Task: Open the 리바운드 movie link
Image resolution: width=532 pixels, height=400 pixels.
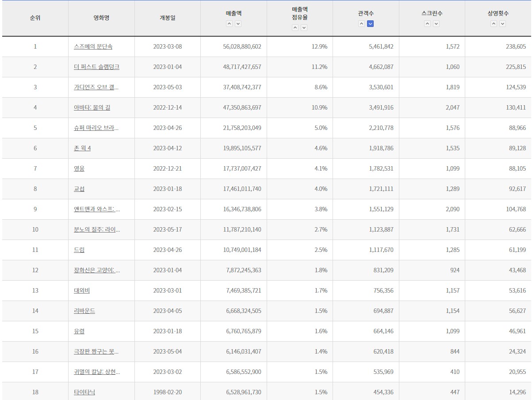Action: pyautogui.click(x=84, y=311)
